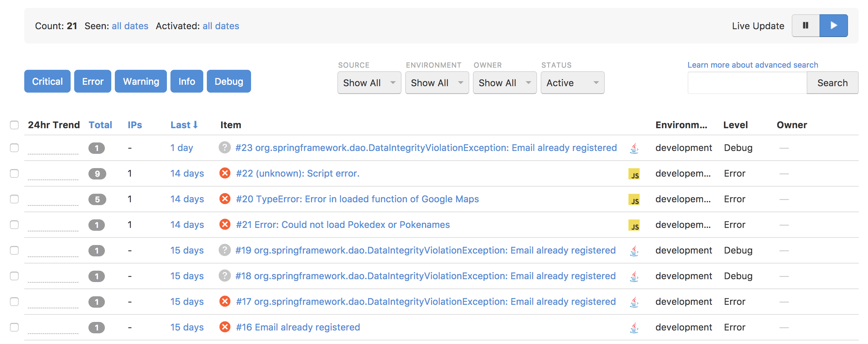The height and width of the screenshot is (344, 868).
Task: Check the box for item #19 row
Action: click(14, 250)
